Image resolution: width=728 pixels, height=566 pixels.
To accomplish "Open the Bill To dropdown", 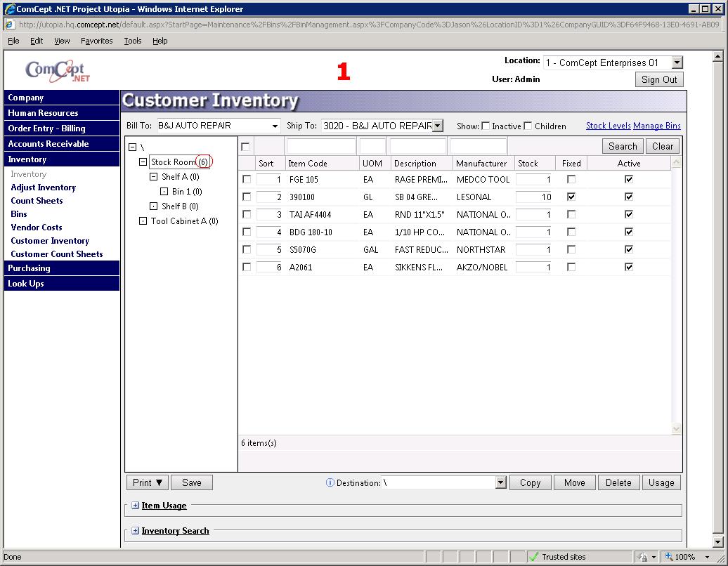I will 275,126.
